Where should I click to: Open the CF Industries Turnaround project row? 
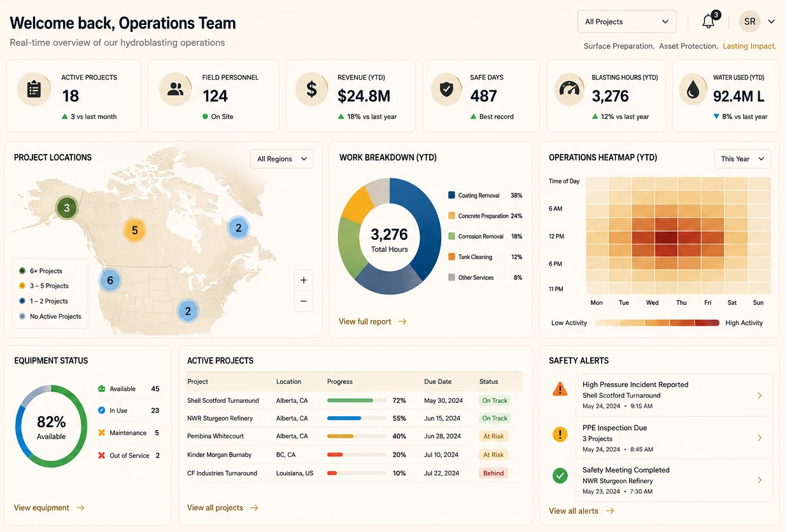click(354, 473)
